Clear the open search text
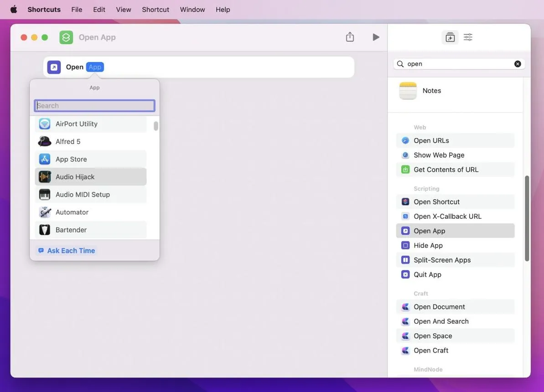 coord(517,64)
